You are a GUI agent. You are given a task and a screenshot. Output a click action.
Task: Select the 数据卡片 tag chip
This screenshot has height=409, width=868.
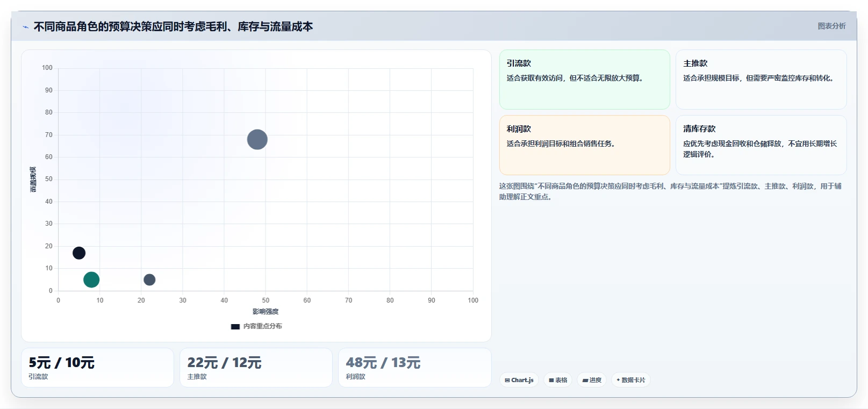631,380
